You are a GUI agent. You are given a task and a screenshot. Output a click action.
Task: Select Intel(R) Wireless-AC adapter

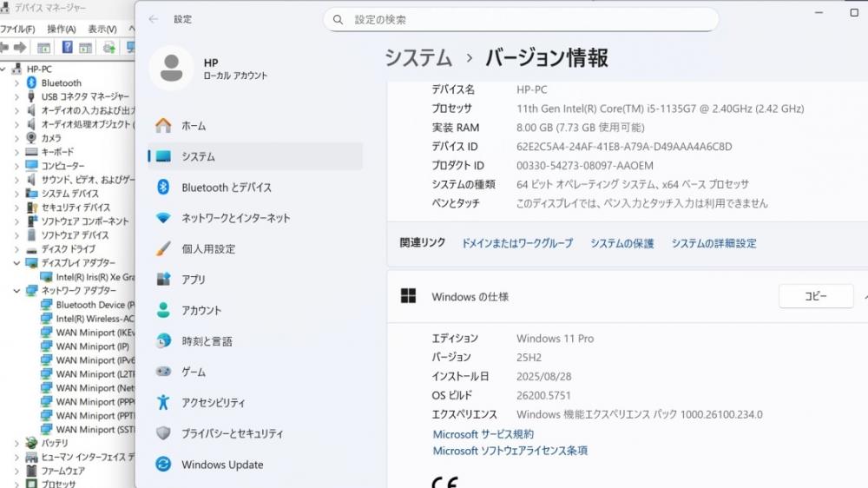95,318
